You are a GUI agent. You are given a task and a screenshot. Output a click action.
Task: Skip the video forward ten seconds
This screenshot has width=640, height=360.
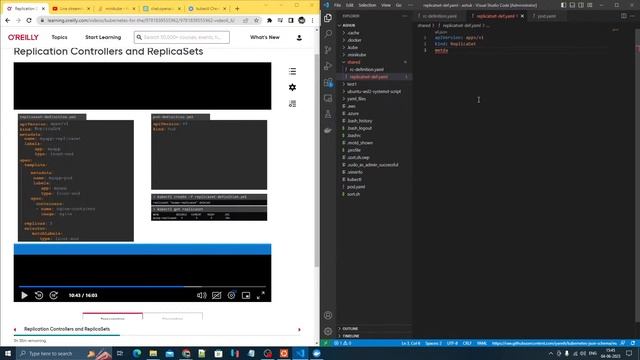tap(53, 295)
